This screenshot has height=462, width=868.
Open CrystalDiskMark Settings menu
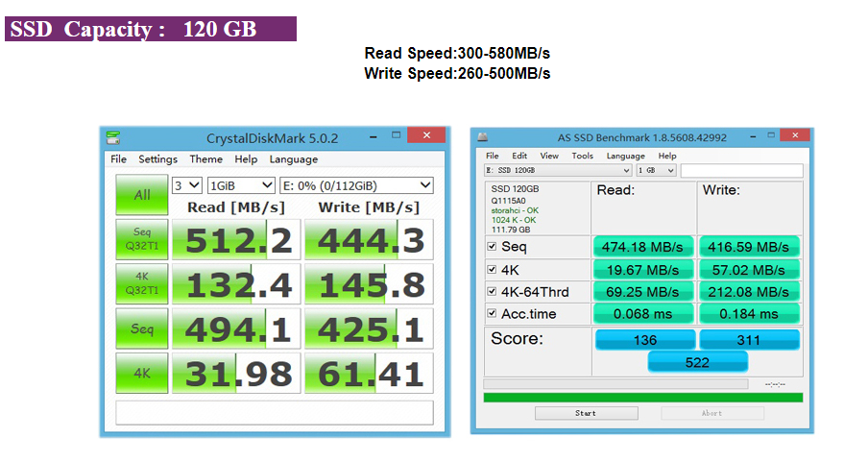[157, 159]
